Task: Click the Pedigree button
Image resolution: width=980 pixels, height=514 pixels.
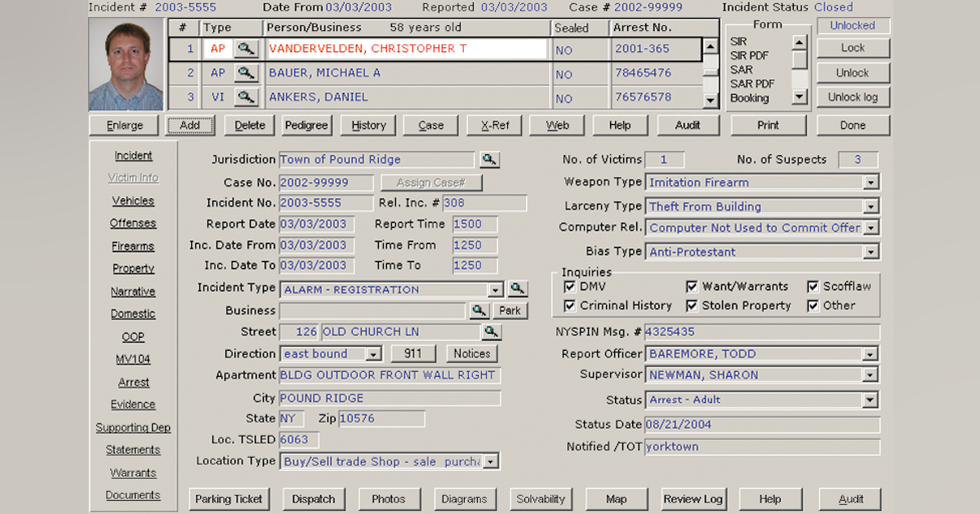Action: 307,125
